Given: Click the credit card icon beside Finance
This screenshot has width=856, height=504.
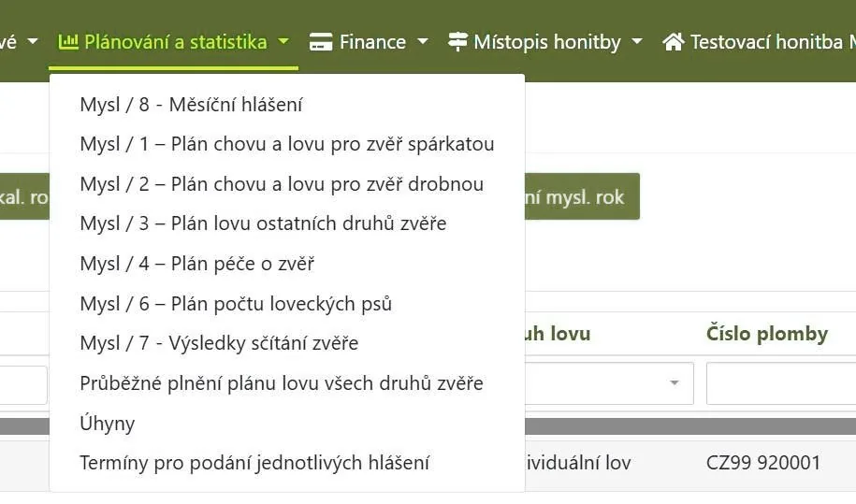Looking at the screenshot, I should pos(321,42).
